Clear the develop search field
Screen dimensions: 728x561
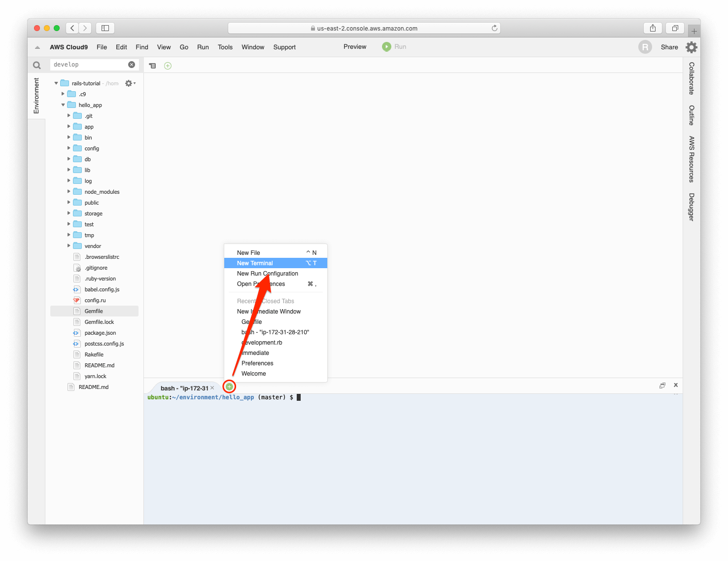[x=132, y=65]
